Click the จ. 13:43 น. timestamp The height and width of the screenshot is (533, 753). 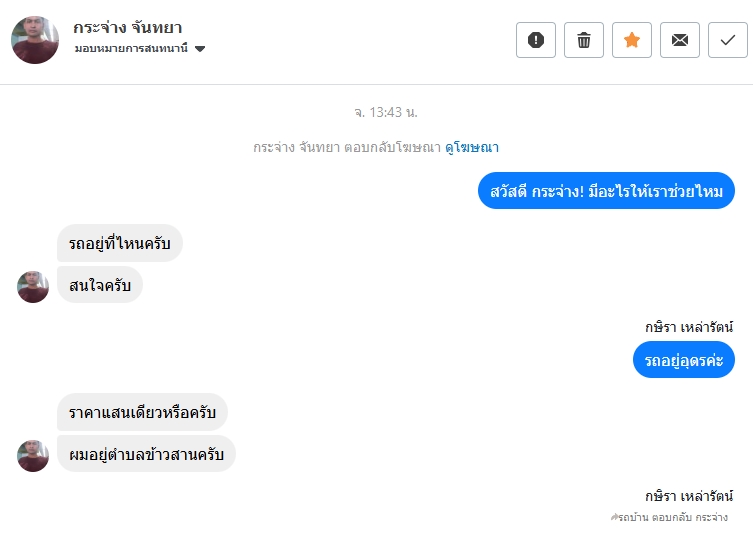(x=376, y=112)
